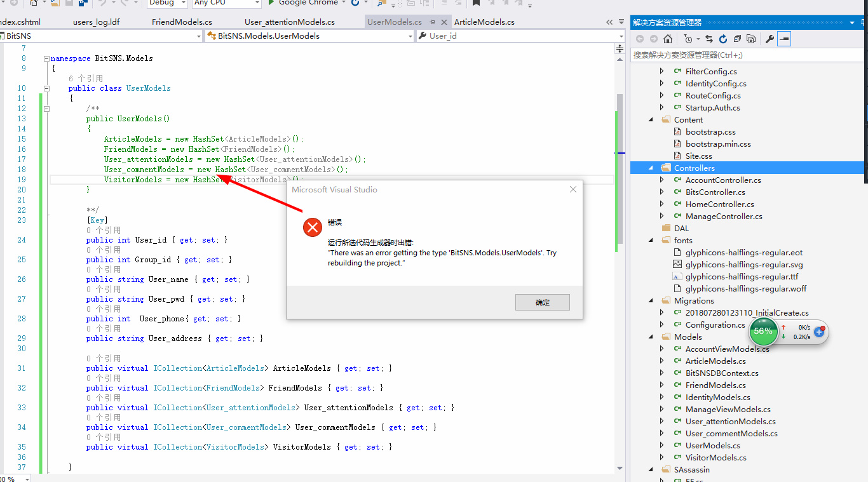Collapse the namespace BitSNS.Models code block
This screenshot has height=482, width=868.
pyautogui.click(x=46, y=58)
